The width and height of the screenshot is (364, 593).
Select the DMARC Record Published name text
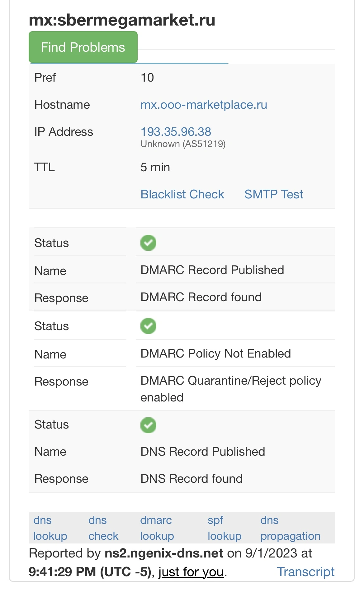tap(212, 270)
